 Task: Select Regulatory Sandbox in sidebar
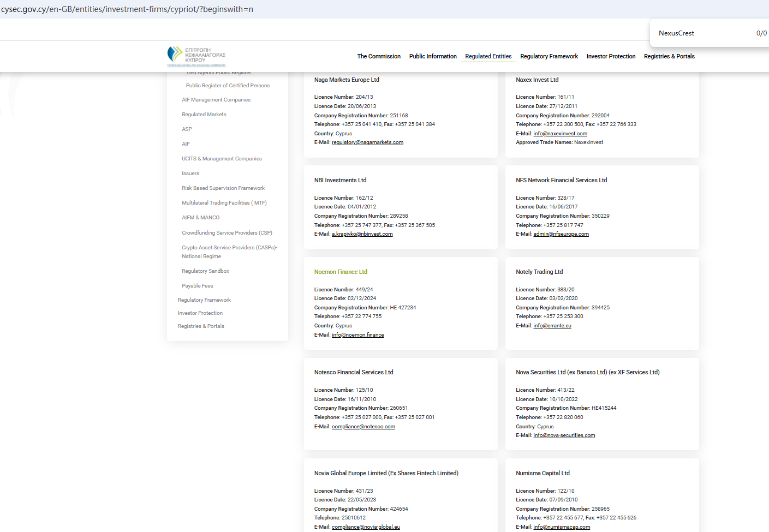click(x=205, y=271)
